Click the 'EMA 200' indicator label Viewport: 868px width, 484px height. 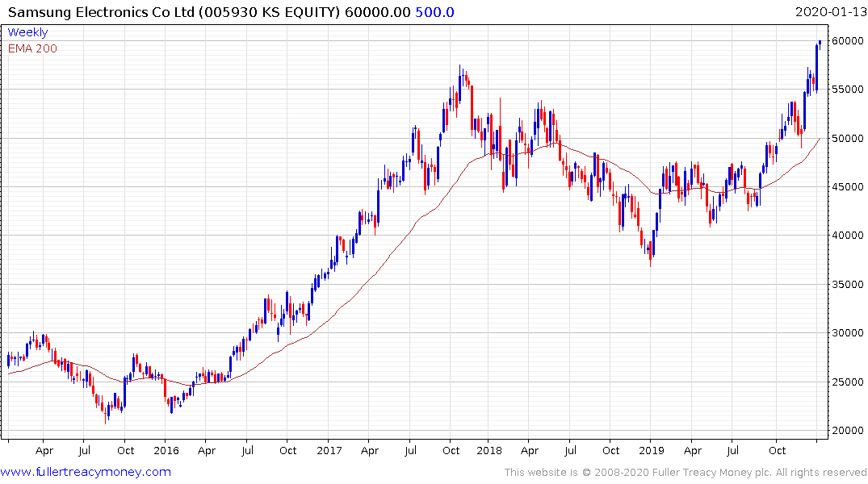tap(32, 48)
